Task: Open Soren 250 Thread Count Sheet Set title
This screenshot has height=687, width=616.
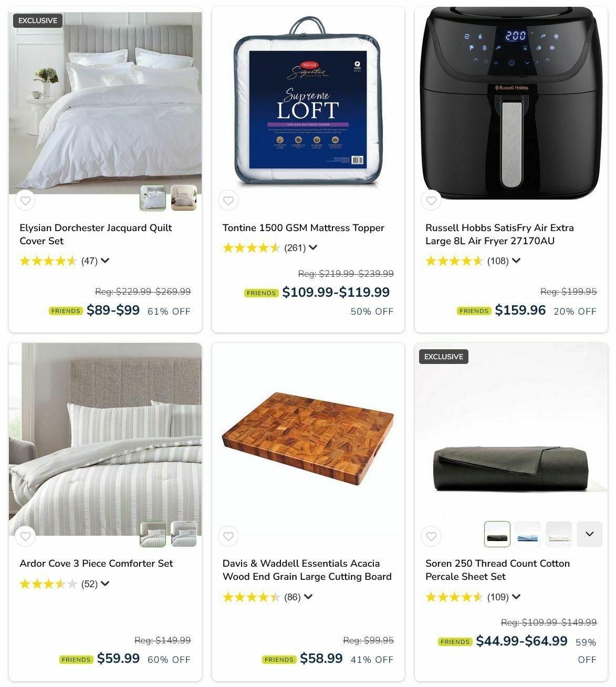Action: 497,570
